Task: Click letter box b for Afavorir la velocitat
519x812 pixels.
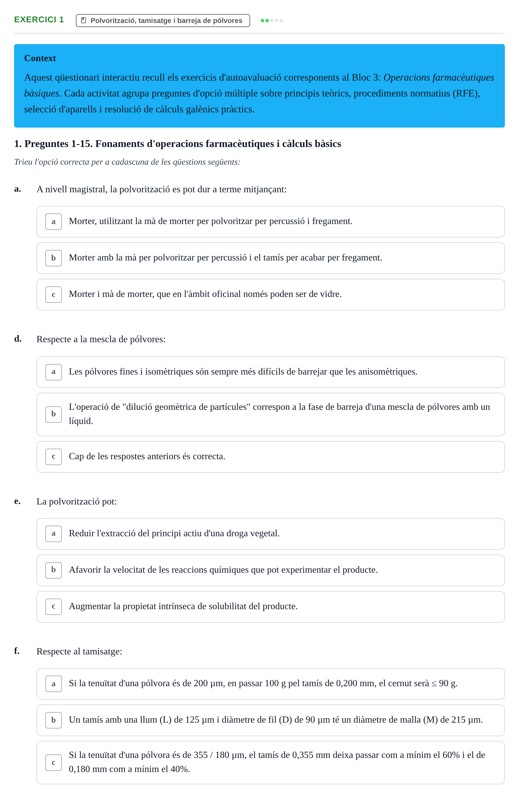Action: 54,570
